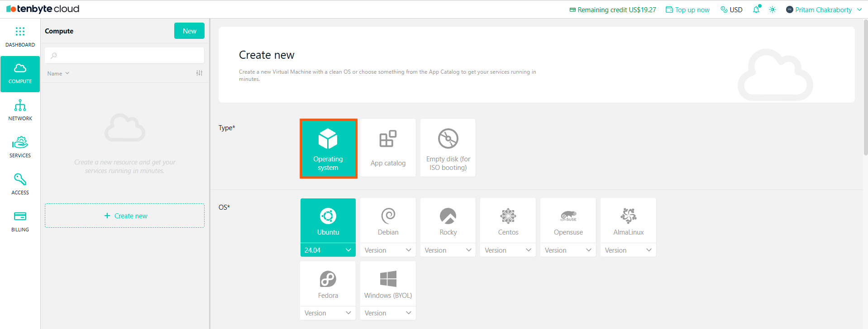Click the tenbyte cloud logo
This screenshot has height=329, width=868.
tap(43, 9)
